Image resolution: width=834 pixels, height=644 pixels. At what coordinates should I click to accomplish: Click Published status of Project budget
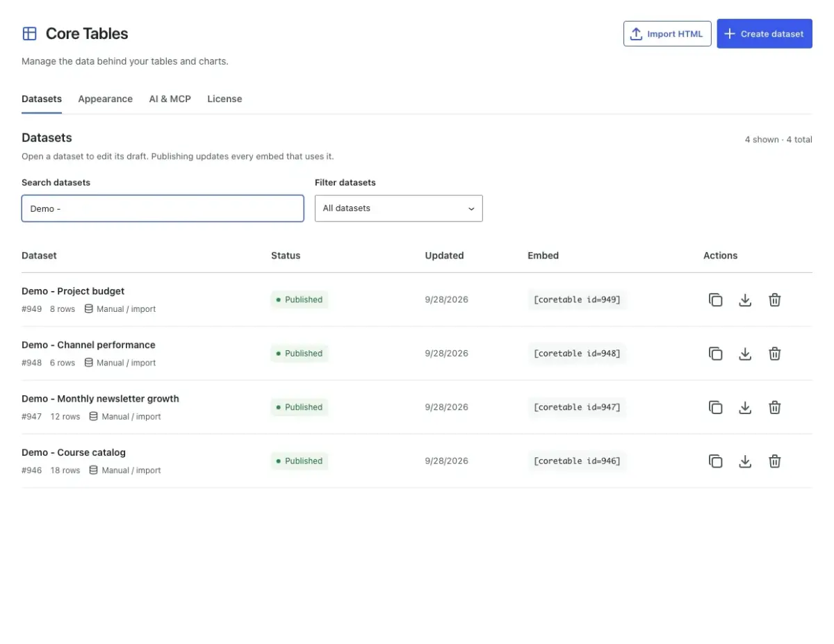coord(299,299)
